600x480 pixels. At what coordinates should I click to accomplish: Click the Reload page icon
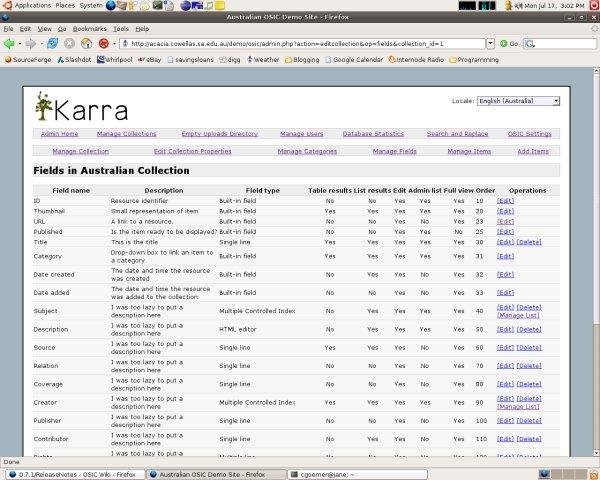[52, 44]
